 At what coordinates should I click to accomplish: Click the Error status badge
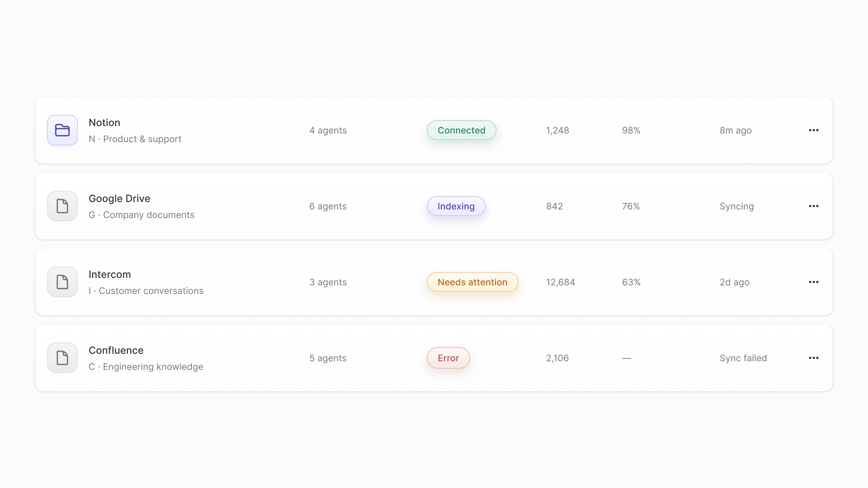pos(448,358)
